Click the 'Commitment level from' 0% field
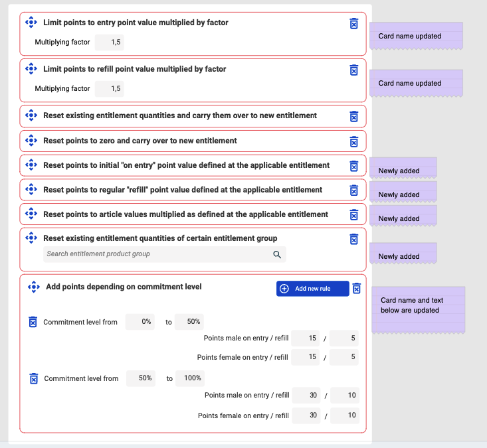 pos(140,322)
